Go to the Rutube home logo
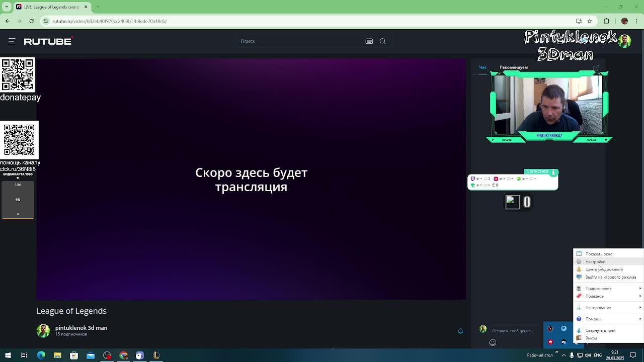Viewport: 644px width, 362px height. pos(48,41)
